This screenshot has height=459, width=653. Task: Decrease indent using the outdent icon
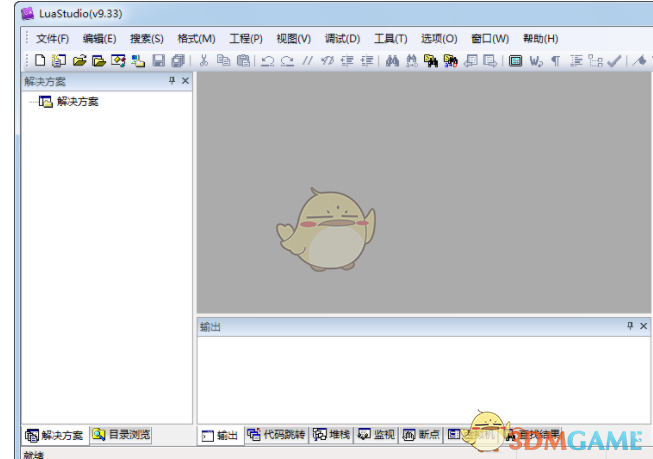point(347,61)
